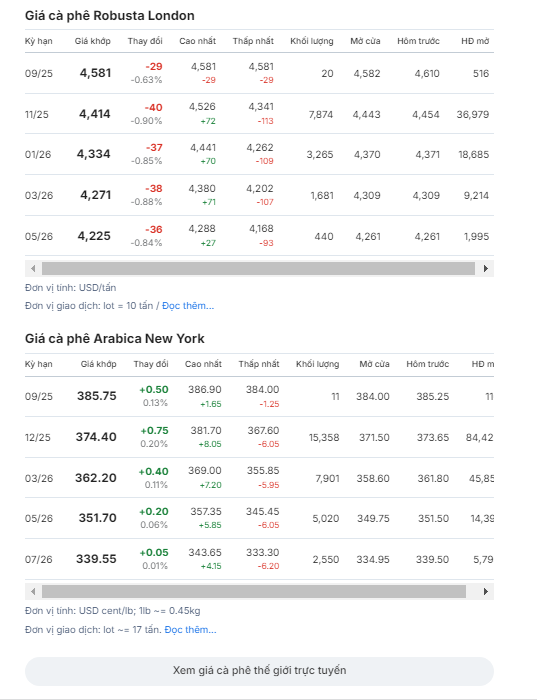The height and width of the screenshot is (700, 537).
Task: Click the Robusta 'Cao nhất' column header
Action: (197, 41)
